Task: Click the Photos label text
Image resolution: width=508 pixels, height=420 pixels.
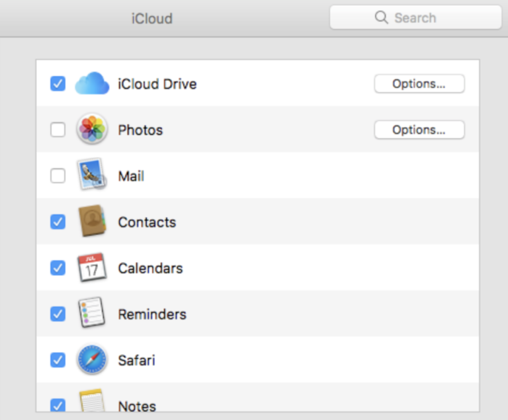Action: [140, 130]
